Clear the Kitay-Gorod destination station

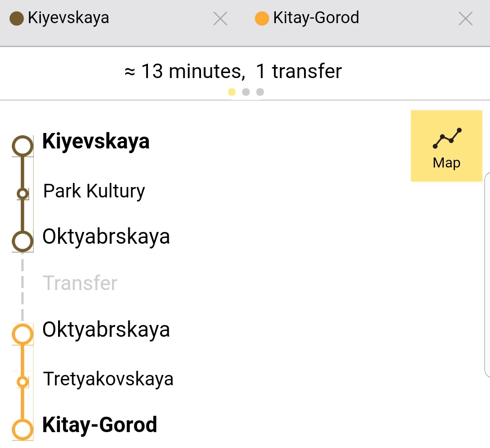click(x=465, y=19)
